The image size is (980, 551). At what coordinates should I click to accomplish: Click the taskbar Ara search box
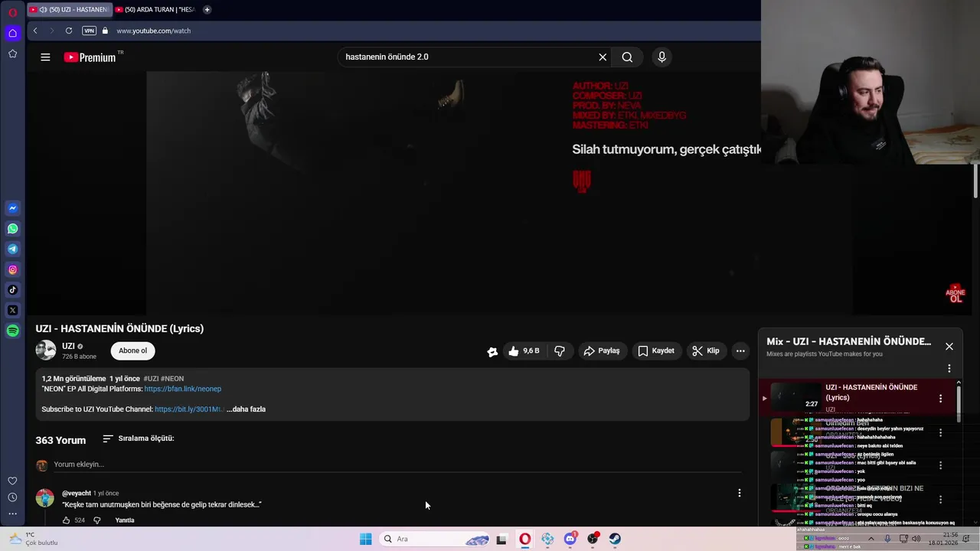[x=434, y=539]
